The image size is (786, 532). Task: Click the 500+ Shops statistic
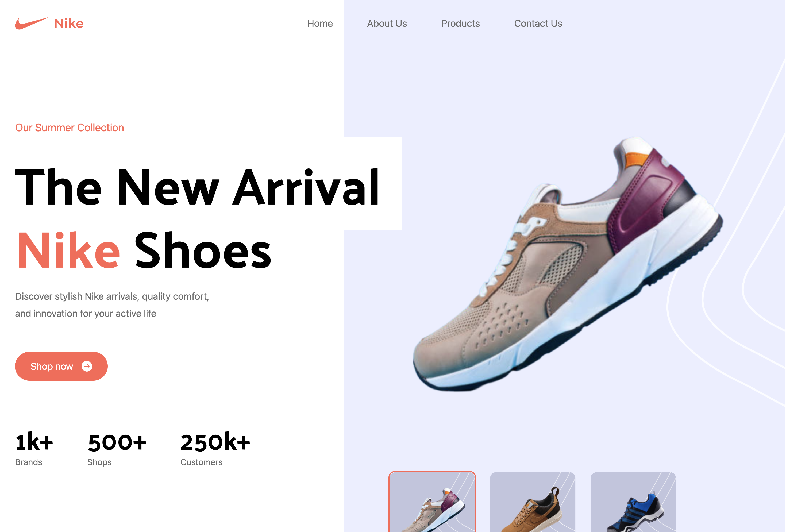[x=117, y=449]
